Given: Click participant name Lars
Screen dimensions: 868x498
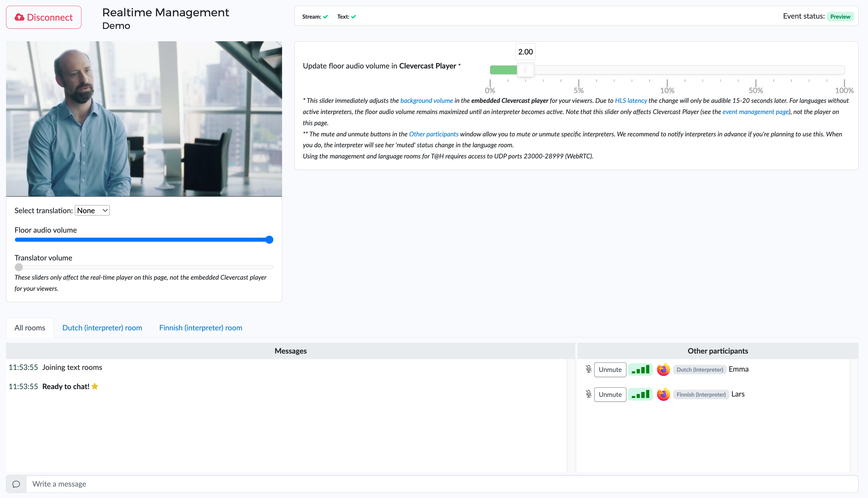Looking at the screenshot, I should click(738, 394).
